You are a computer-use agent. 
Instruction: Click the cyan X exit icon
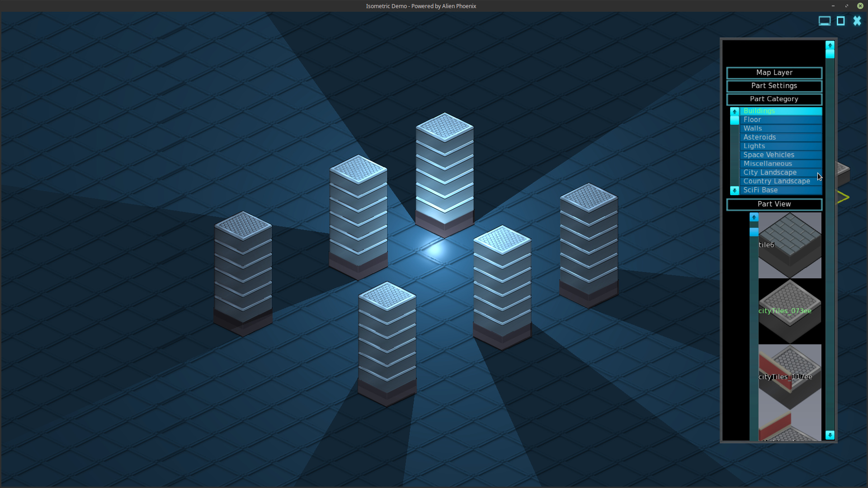pyautogui.click(x=857, y=21)
